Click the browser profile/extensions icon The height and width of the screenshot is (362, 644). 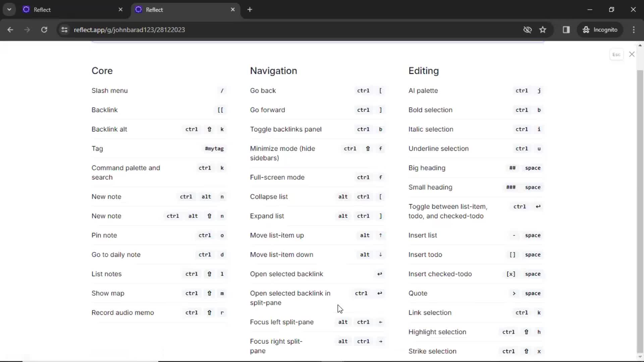tap(601, 29)
